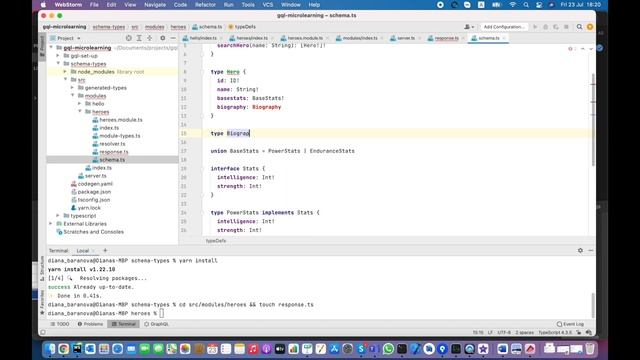The image size is (640, 360).
Task: Expand the generated-types folder
Action: (73, 88)
